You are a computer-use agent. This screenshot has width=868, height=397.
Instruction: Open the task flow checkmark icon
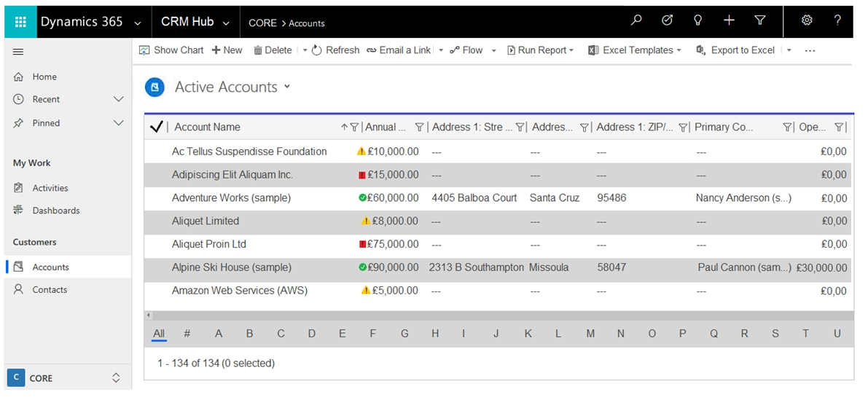tap(668, 20)
